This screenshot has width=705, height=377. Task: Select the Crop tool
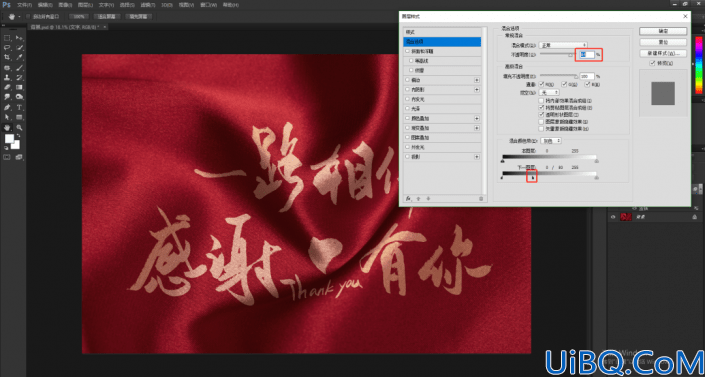click(7, 58)
